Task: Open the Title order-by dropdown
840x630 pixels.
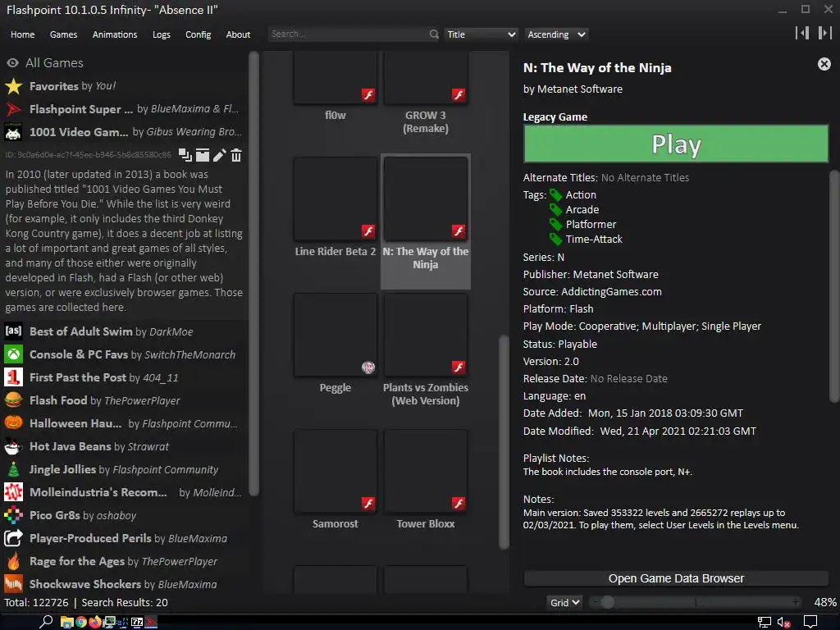Action: 481,34
